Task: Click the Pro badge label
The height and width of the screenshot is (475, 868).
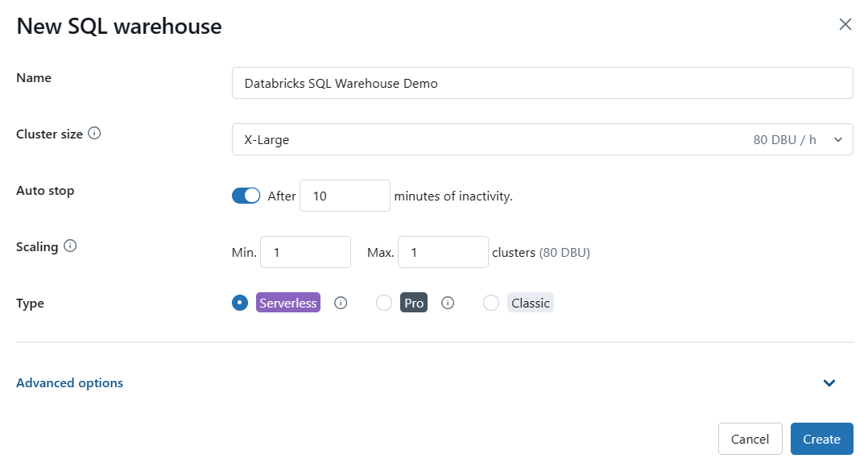Action: [413, 303]
